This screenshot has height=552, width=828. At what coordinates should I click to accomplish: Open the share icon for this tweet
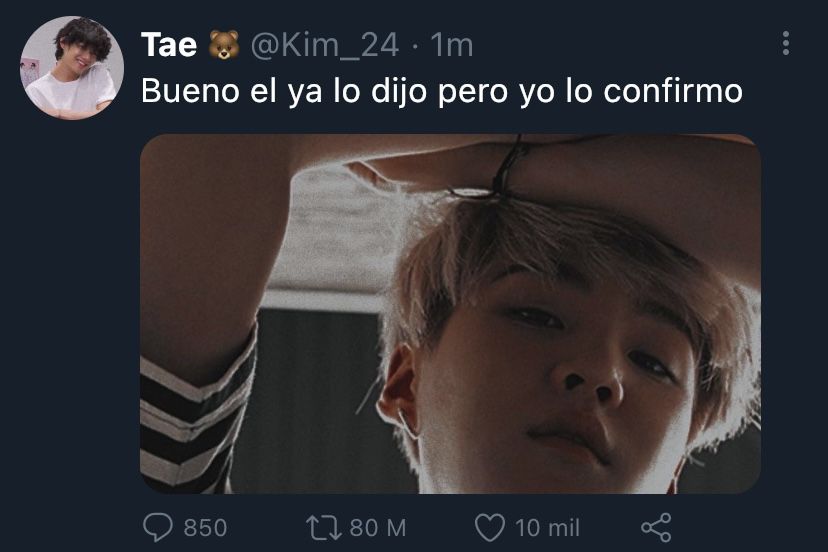coord(656,527)
